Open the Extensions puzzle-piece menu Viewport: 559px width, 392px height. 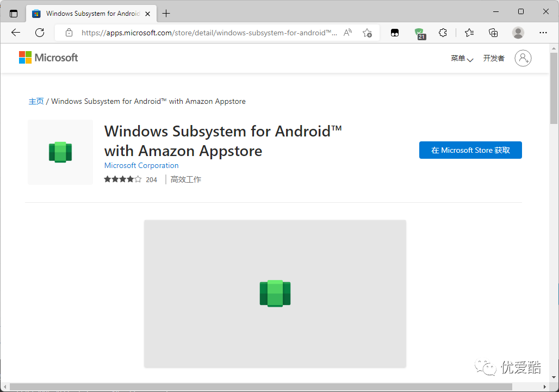[x=443, y=33]
